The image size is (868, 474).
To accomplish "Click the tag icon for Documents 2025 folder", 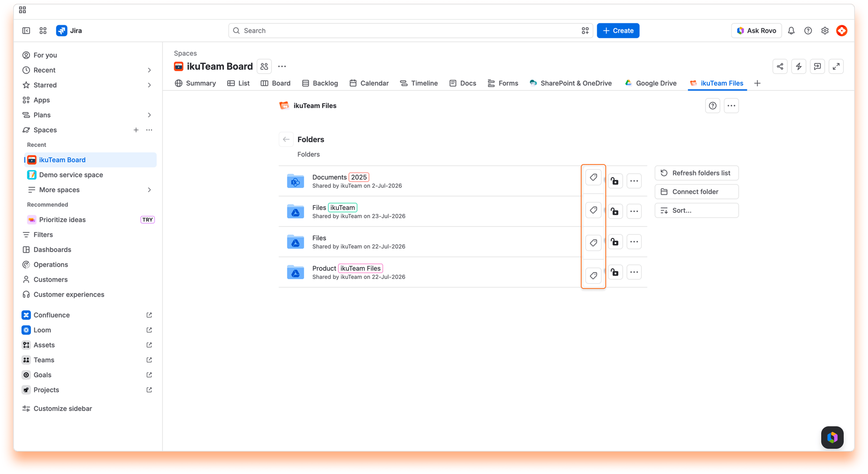I will pyautogui.click(x=593, y=178).
